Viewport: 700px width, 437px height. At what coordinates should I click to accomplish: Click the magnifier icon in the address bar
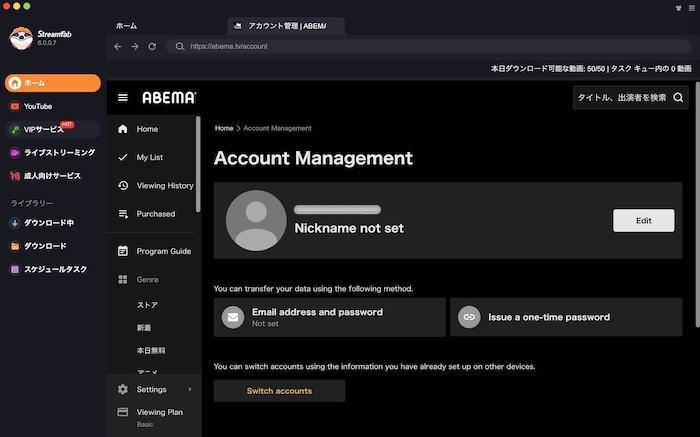pos(179,46)
